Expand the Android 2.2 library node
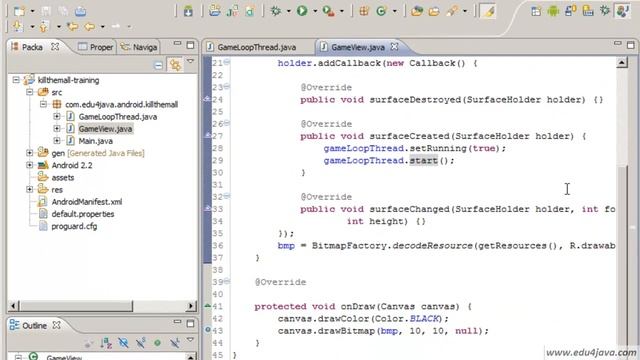 [30, 165]
